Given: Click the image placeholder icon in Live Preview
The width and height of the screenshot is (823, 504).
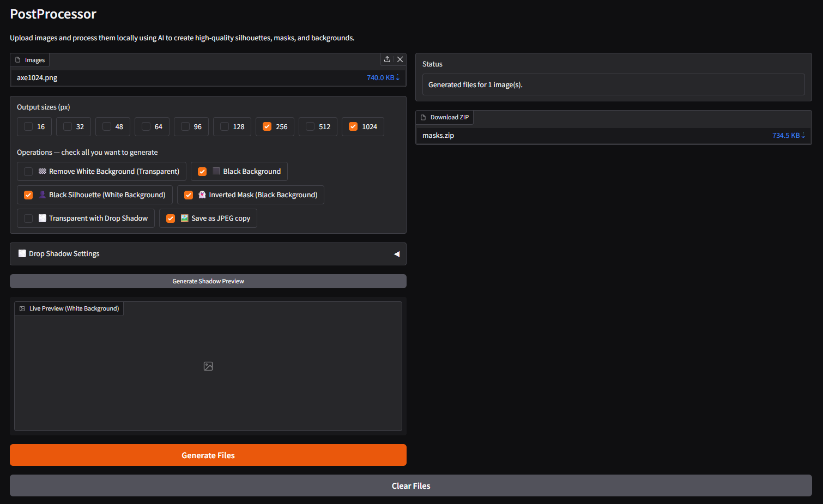Looking at the screenshot, I should pos(208,366).
